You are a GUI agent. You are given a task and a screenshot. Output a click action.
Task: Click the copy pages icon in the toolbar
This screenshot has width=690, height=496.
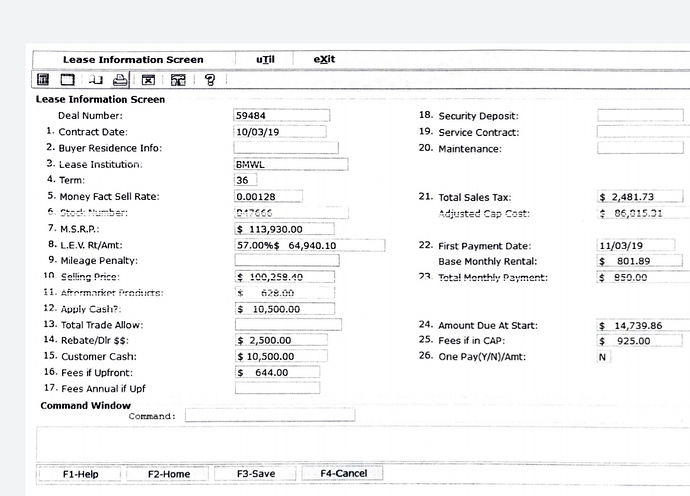point(95,80)
